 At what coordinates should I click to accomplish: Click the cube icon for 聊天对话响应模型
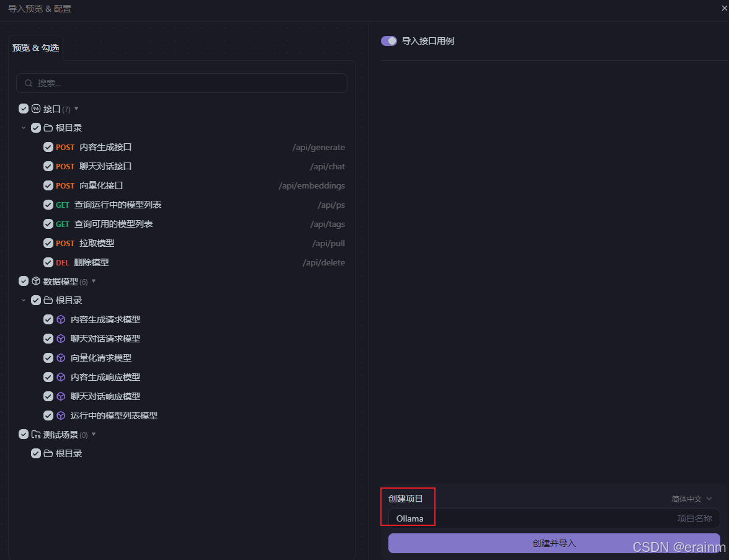tap(61, 396)
